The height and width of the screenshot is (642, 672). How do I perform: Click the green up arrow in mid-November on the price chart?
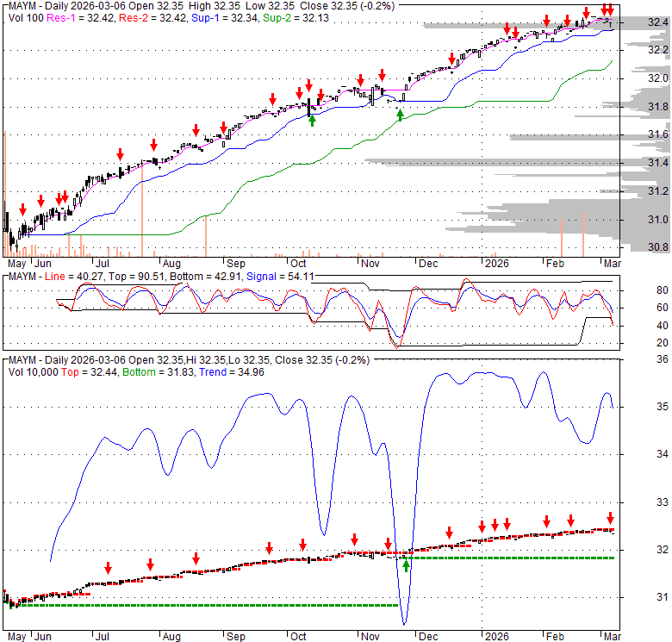400,115
